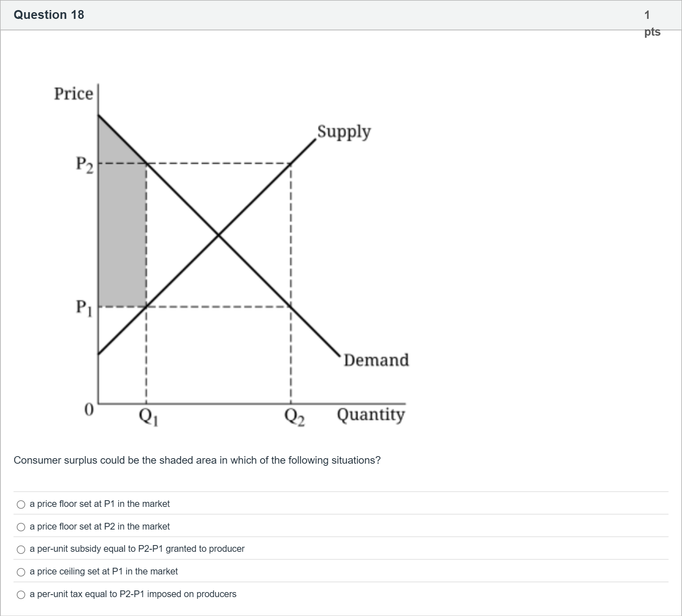This screenshot has width=682, height=616.
Task: Click the Price axis title
Action: click(x=73, y=94)
